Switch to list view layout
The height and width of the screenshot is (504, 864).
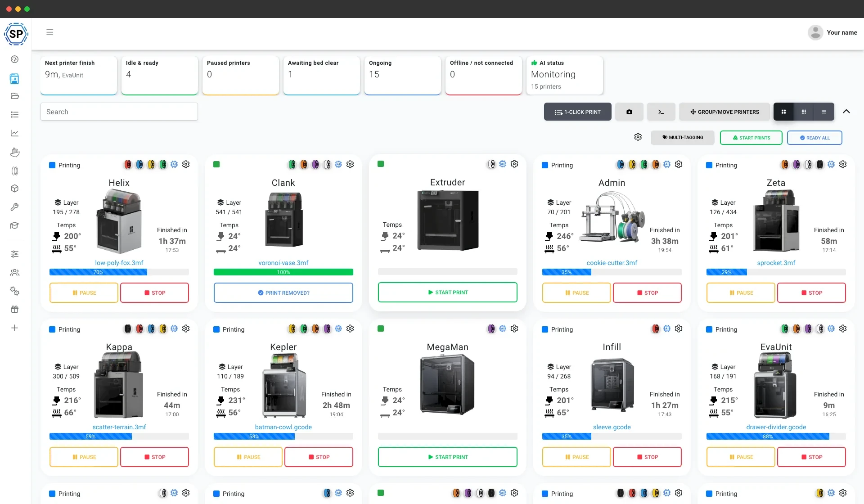coord(824,112)
